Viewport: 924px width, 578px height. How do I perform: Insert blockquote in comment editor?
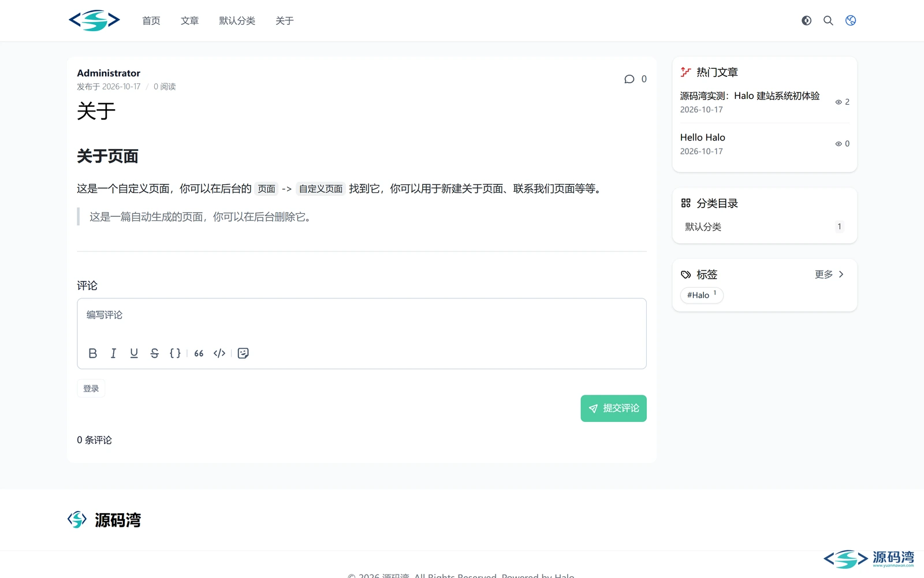tap(199, 353)
